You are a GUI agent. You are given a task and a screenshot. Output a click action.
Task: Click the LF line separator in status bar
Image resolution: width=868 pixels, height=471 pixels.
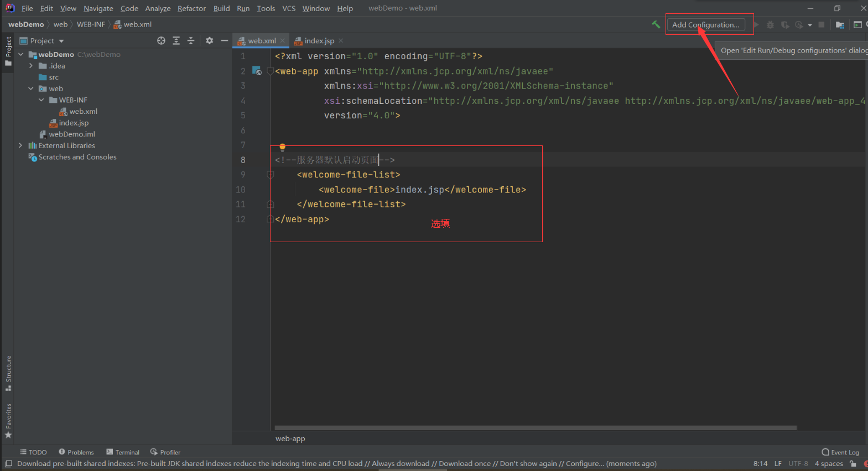[778, 463]
